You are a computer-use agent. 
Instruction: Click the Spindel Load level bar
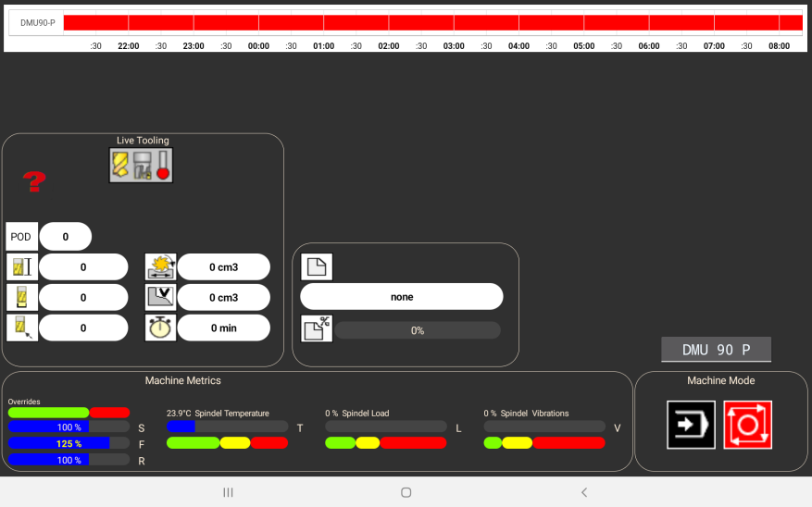coord(386,427)
